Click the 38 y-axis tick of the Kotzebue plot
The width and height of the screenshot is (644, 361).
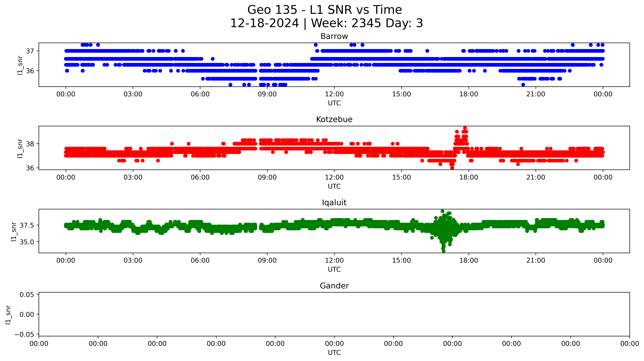click(30, 144)
